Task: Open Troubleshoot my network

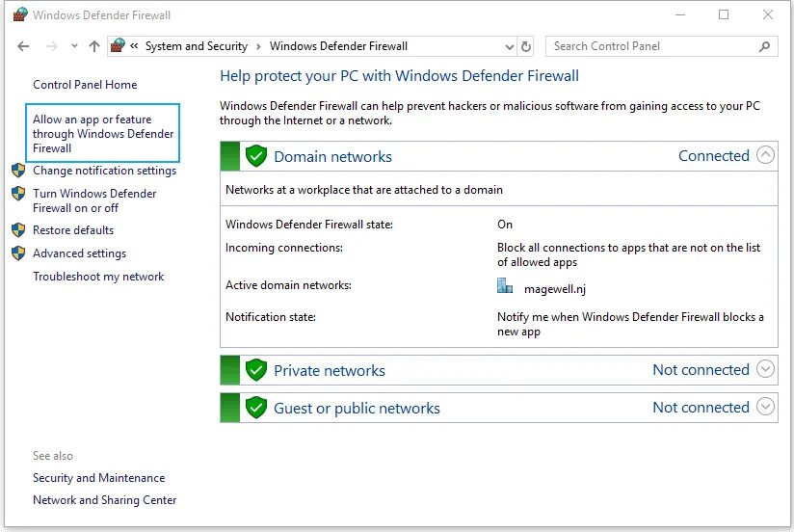Action: point(98,277)
